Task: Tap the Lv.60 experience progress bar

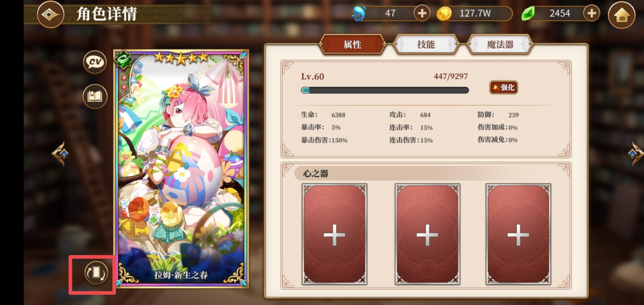Action: click(385, 90)
